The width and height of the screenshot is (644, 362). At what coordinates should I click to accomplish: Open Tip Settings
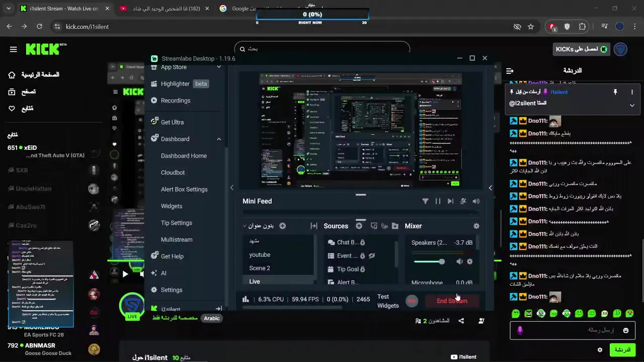click(177, 223)
